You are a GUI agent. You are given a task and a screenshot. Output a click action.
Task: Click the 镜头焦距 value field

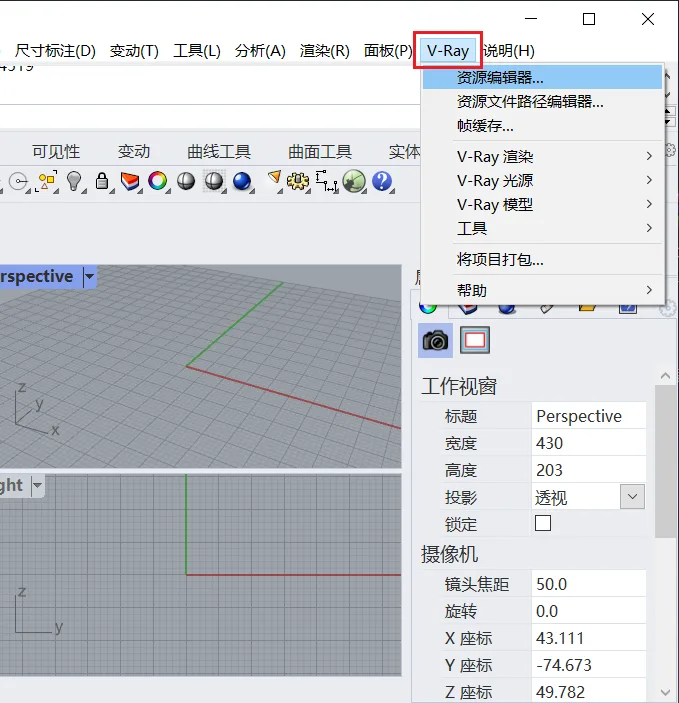tap(588, 584)
